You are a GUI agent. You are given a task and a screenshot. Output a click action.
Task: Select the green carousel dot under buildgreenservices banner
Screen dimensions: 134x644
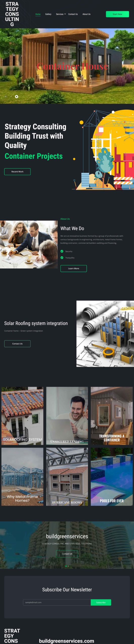click(66, 566)
